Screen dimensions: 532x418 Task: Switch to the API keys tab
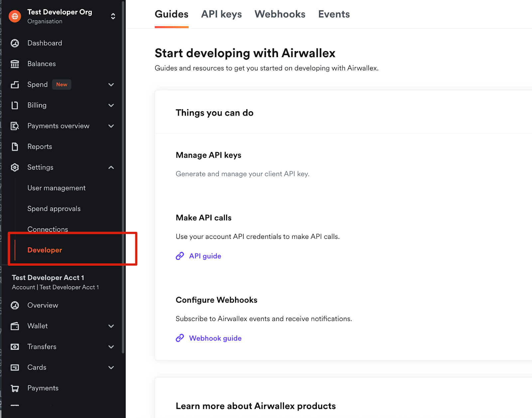pos(221,14)
